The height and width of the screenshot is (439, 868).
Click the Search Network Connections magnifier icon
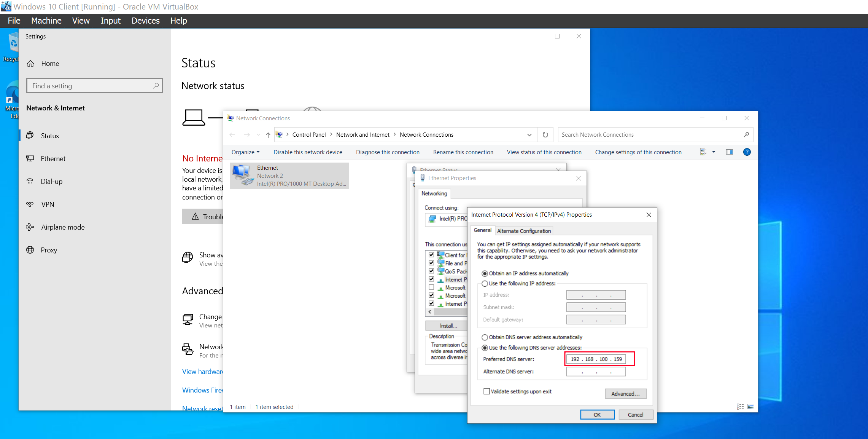(746, 135)
